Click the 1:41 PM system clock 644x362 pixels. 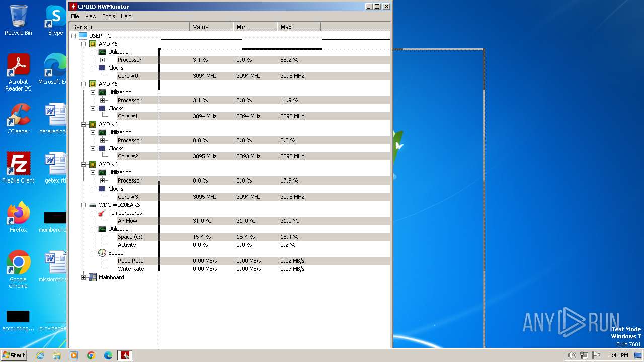[618, 355]
